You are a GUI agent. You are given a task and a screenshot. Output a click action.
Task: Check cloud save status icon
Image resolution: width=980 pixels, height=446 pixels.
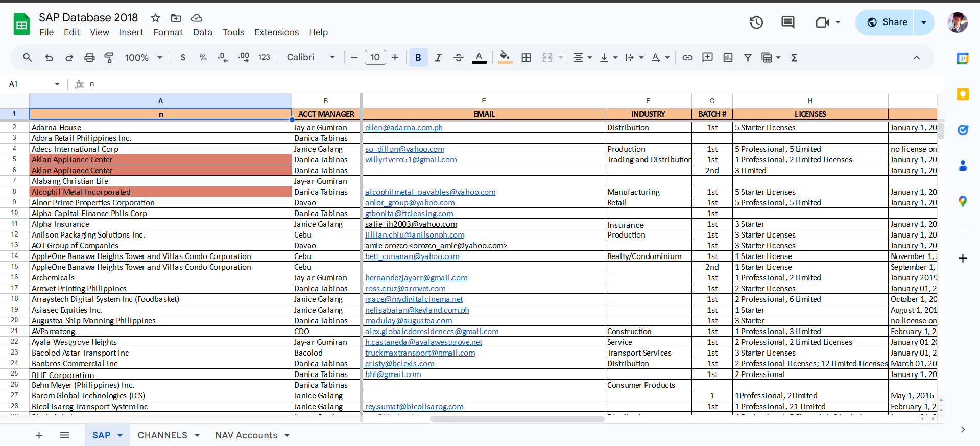pos(197,18)
